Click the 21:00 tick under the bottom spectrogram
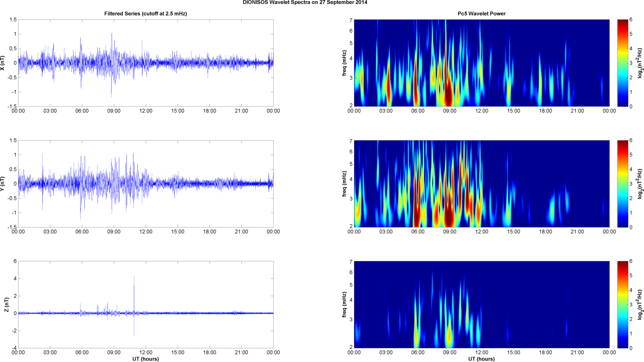Screen dimensions: 644x362 click(x=578, y=353)
